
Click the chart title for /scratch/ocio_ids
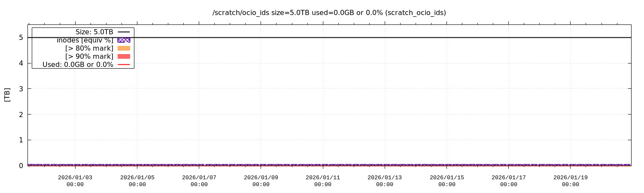click(329, 13)
